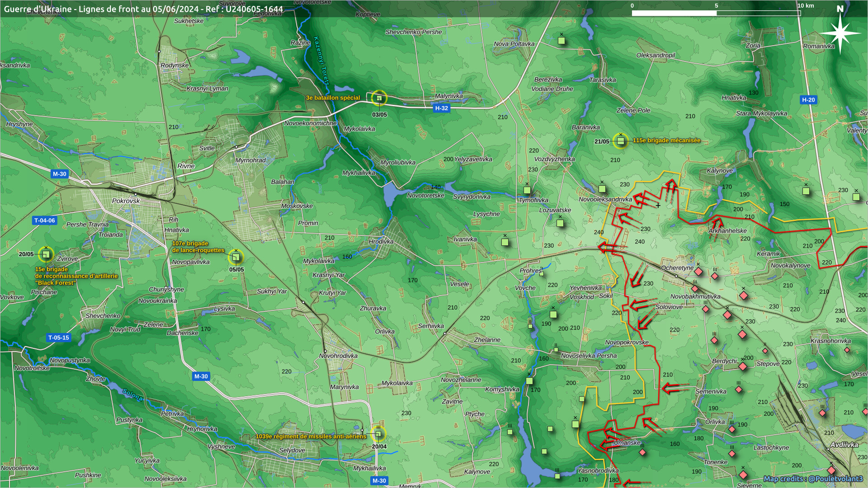Click the 115e brigade mécanisée unit icon
The height and width of the screenshot is (488, 868).
tap(620, 141)
